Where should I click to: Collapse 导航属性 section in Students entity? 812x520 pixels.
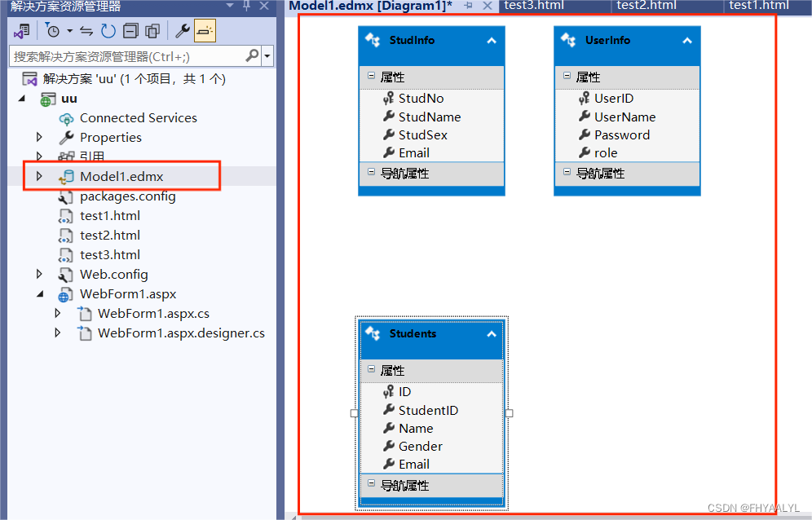[371, 483]
